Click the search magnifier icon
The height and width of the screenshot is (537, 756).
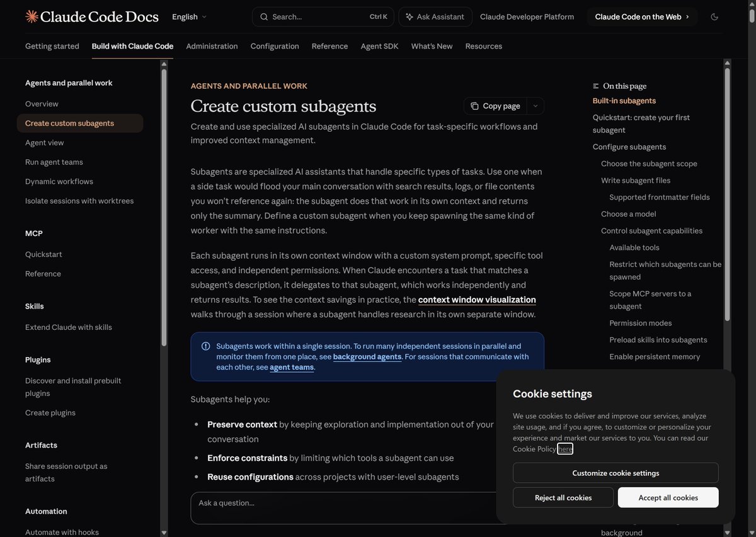[x=264, y=17]
